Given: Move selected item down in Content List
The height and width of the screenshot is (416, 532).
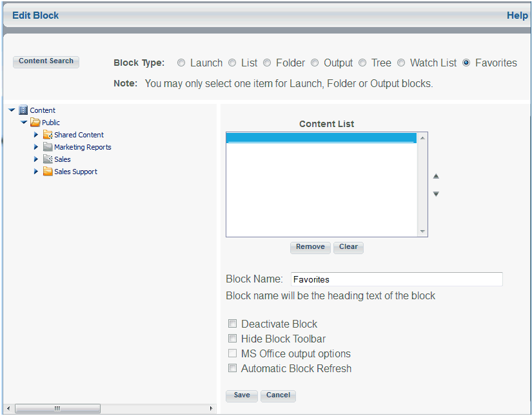Looking at the screenshot, I should tap(437, 194).
